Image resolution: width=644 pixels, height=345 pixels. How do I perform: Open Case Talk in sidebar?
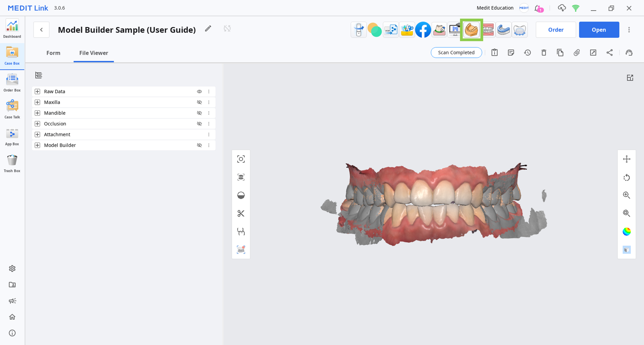(12, 110)
